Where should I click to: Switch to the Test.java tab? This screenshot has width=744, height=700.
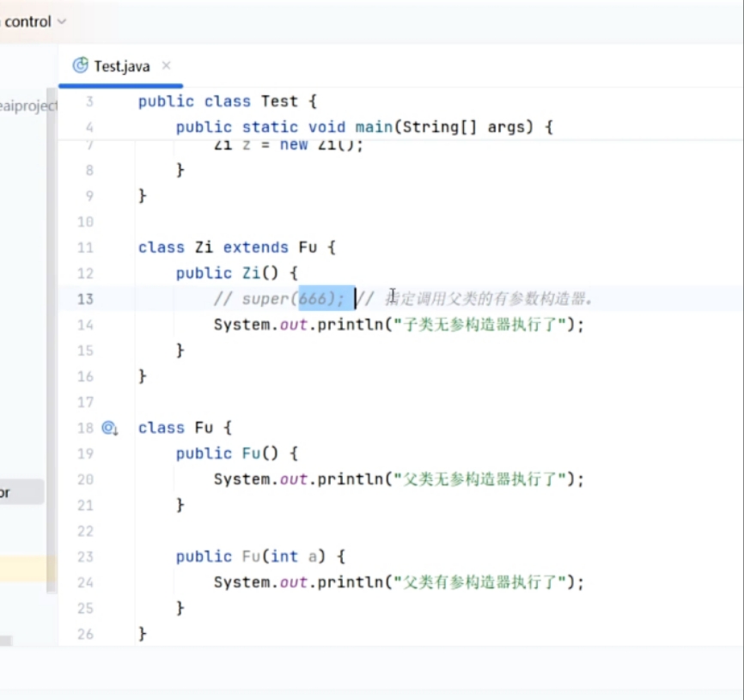click(121, 66)
